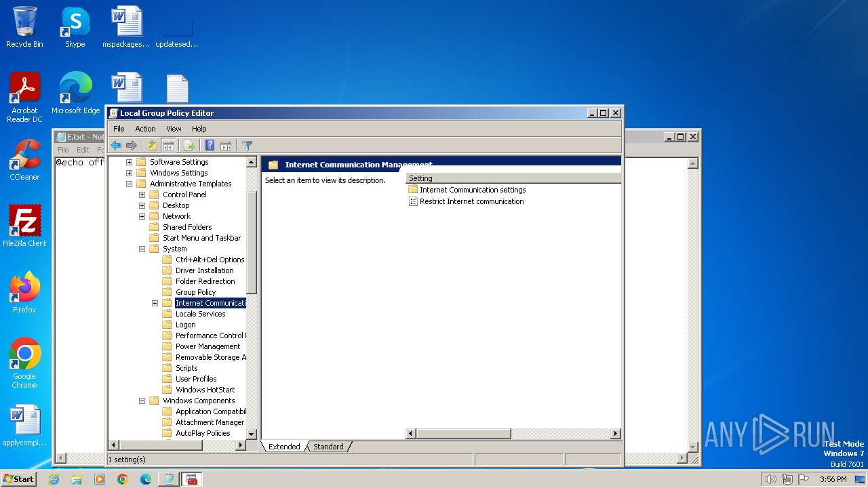The image size is (868, 488).
Task: Open the mspackages Word document on desktop
Action: click(x=126, y=27)
